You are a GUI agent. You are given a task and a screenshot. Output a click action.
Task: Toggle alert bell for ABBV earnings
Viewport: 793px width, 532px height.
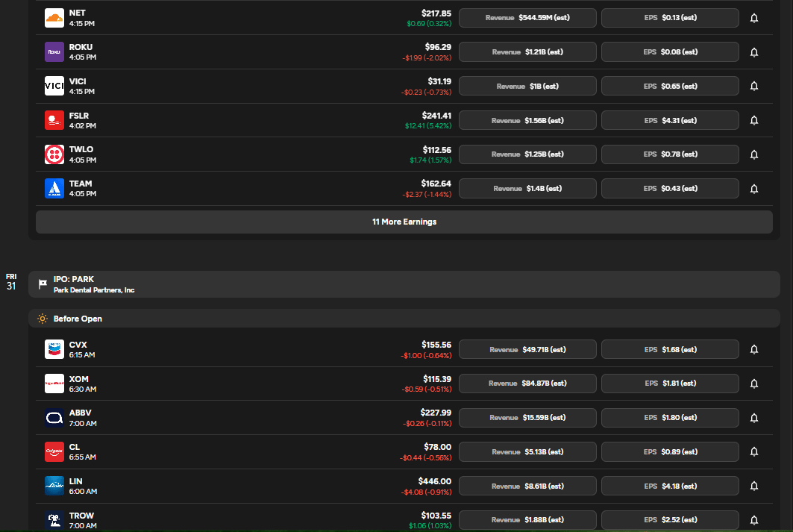754,418
